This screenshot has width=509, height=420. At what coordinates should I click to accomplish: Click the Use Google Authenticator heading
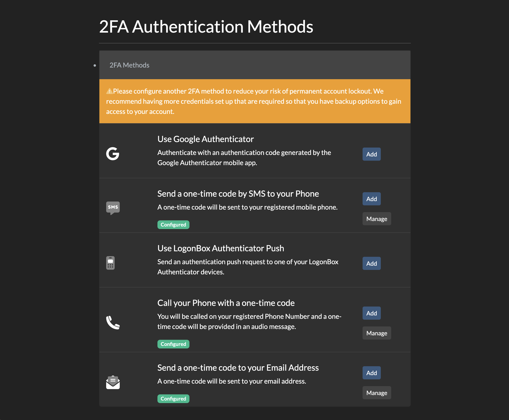point(205,139)
